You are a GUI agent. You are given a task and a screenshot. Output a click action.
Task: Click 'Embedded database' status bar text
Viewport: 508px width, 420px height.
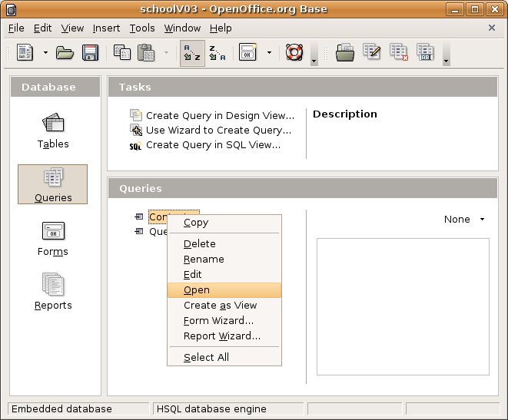[61, 409]
